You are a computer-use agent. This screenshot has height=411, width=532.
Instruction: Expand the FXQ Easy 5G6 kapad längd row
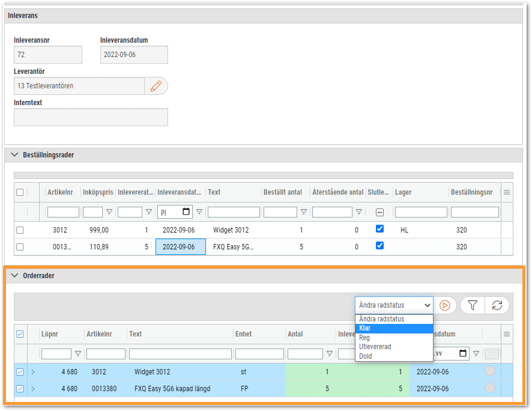pos(33,389)
